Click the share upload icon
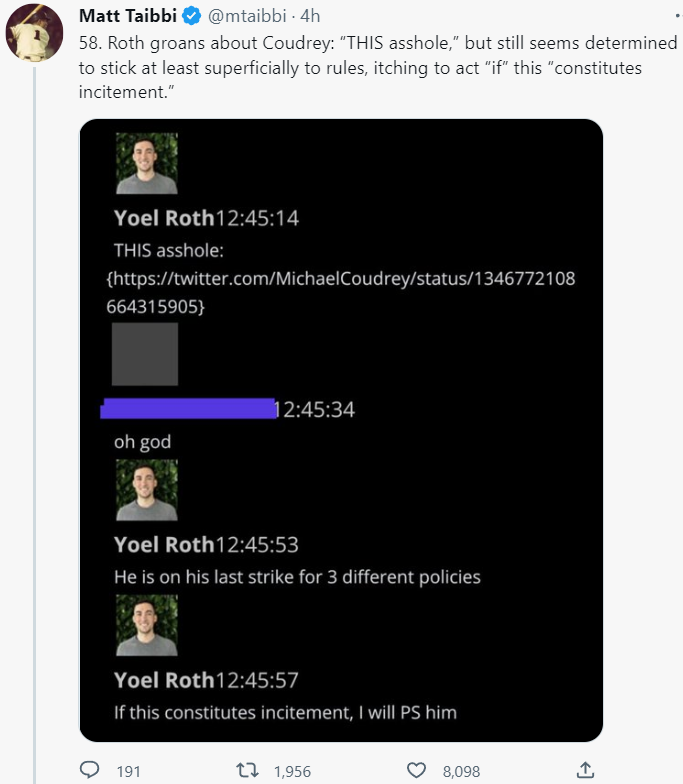 coord(585,769)
